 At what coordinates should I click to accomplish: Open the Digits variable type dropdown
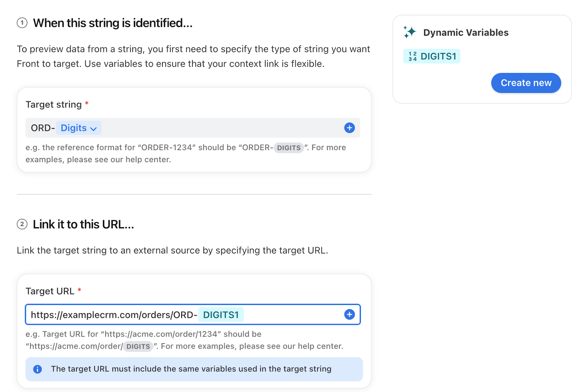pos(79,128)
